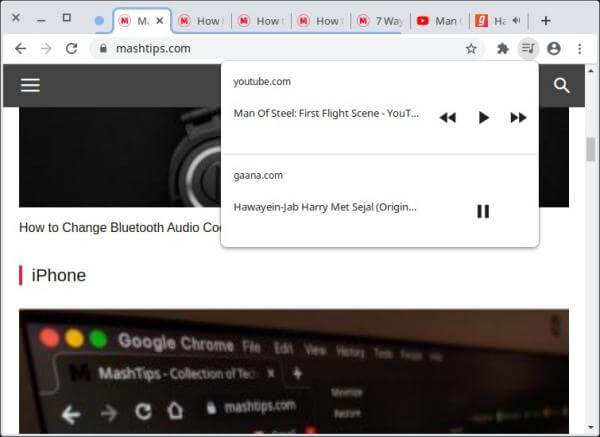This screenshot has height=437, width=600.
Task: Click the gaana.com source label
Action: coord(258,175)
